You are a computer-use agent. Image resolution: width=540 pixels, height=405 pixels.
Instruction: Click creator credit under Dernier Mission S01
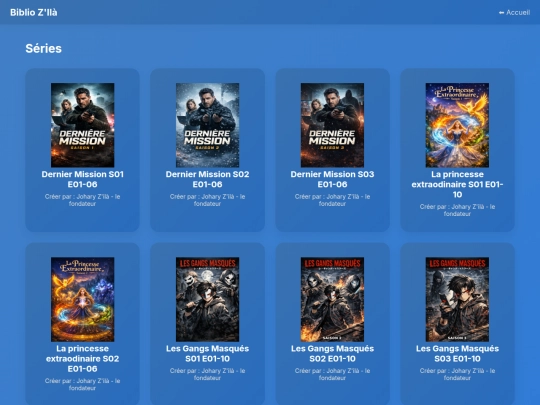[x=83, y=200]
